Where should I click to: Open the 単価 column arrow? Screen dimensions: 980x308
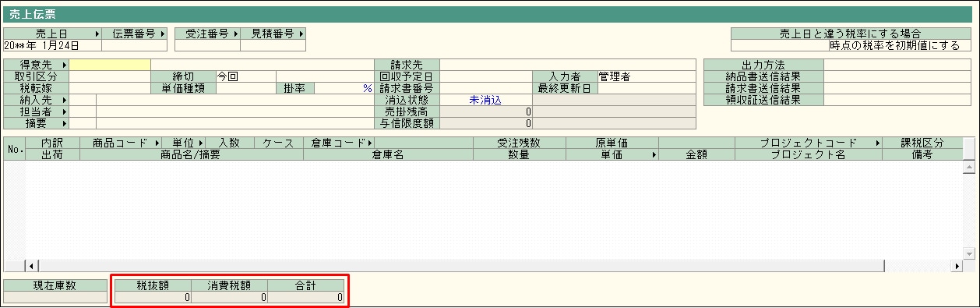point(654,154)
